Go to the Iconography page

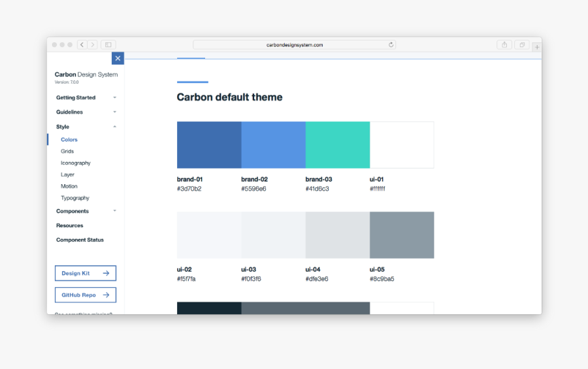coord(76,163)
